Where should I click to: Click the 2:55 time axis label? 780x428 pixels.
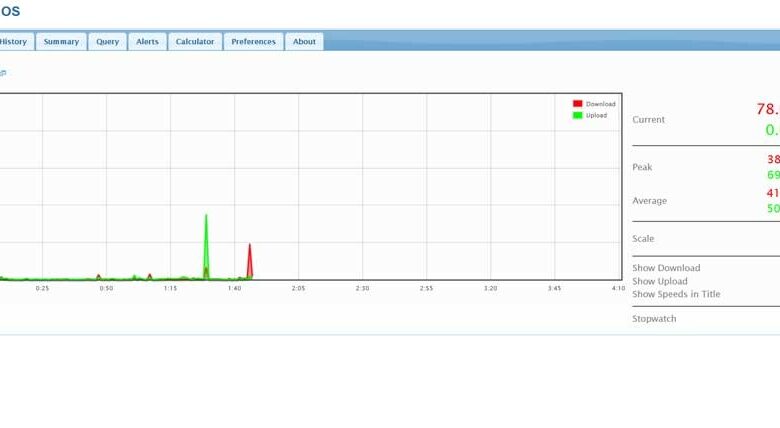(x=426, y=288)
